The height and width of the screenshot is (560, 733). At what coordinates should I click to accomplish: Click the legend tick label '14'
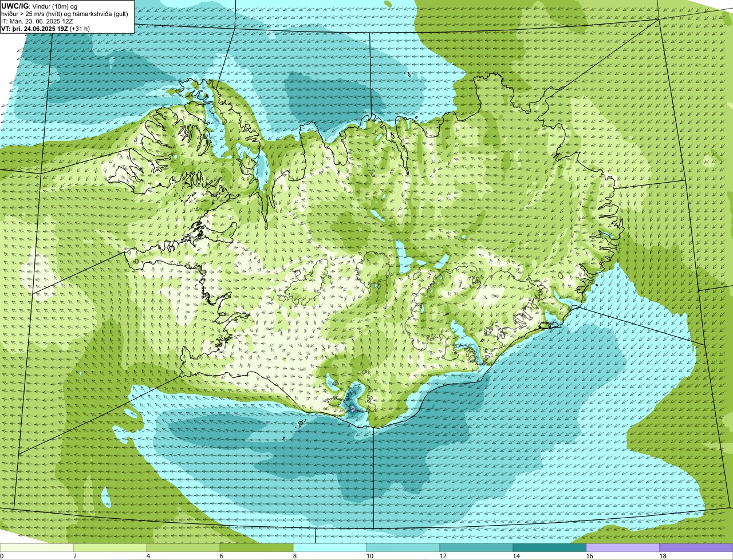(x=517, y=556)
